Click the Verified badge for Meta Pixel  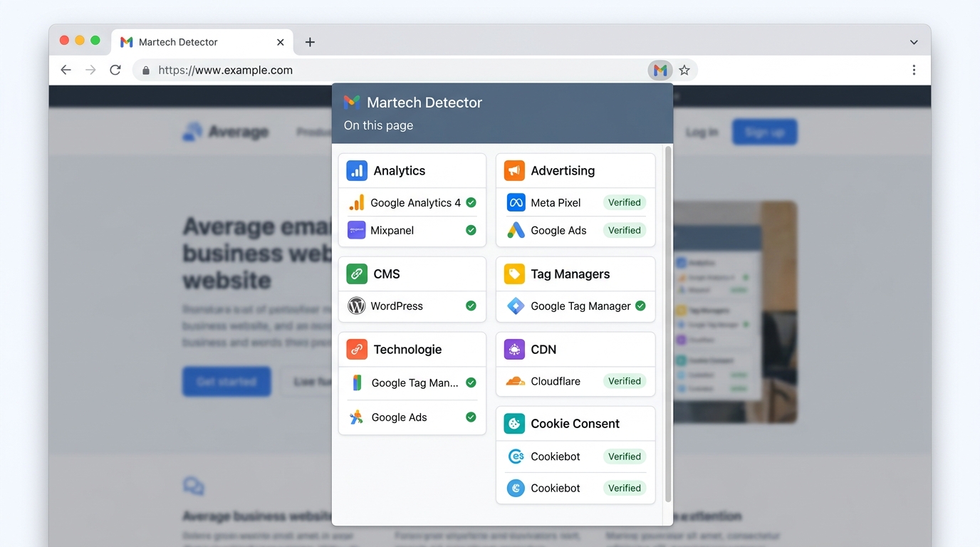625,203
